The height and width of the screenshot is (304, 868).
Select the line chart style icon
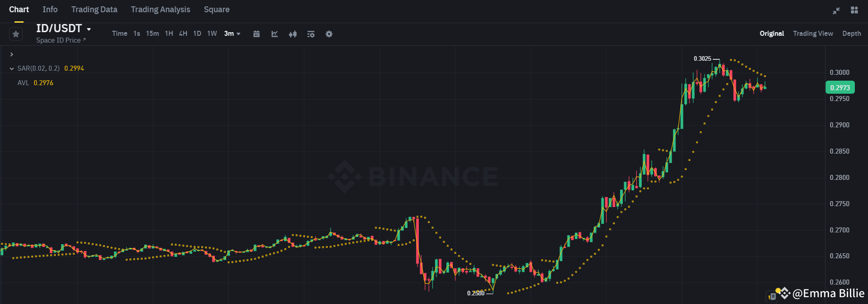274,34
